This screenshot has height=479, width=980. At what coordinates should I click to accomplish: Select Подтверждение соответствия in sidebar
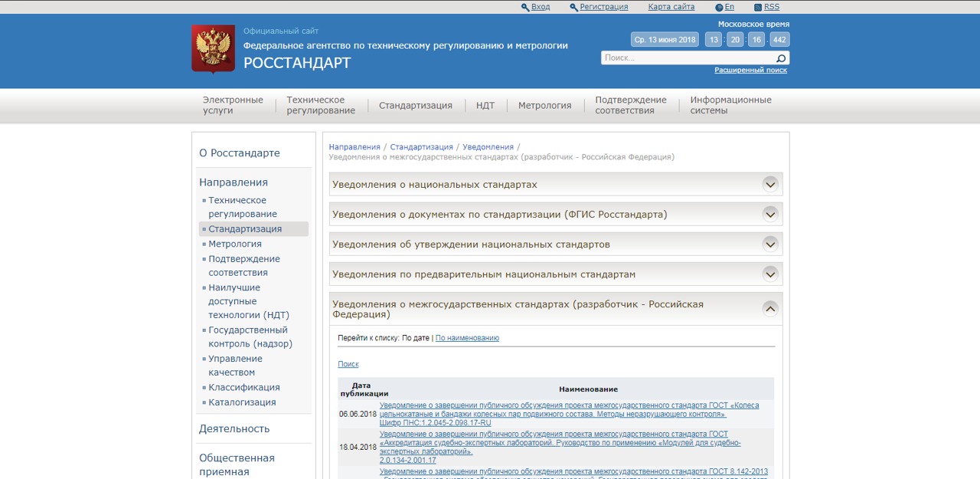244,266
